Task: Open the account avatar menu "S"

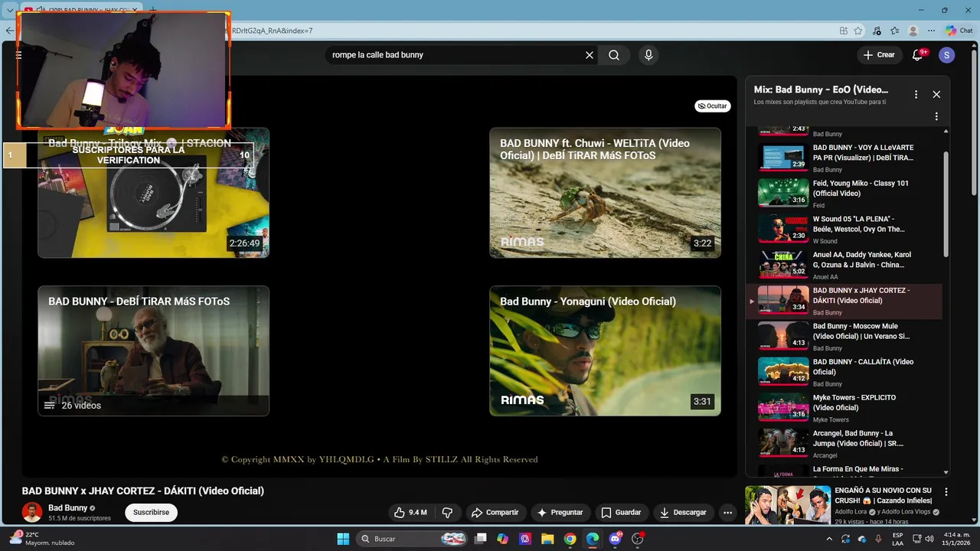Action: [x=947, y=55]
